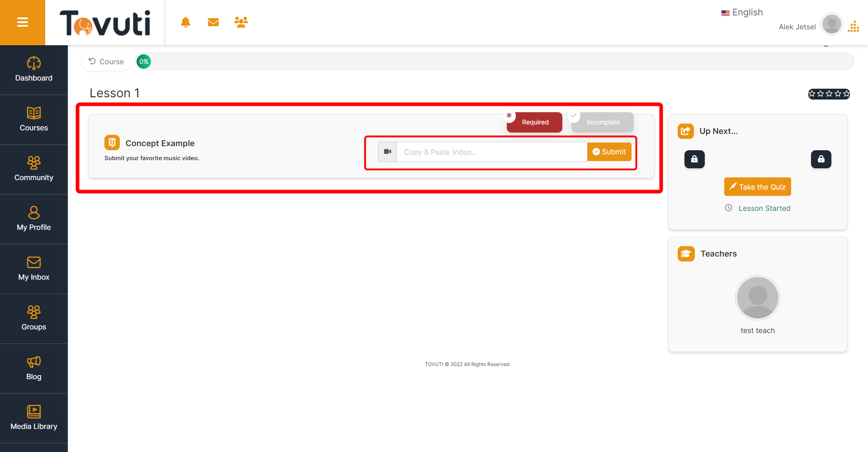The image size is (868, 452).
Task: Focus the Copy & Paste Video field
Action: click(x=492, y=152)
